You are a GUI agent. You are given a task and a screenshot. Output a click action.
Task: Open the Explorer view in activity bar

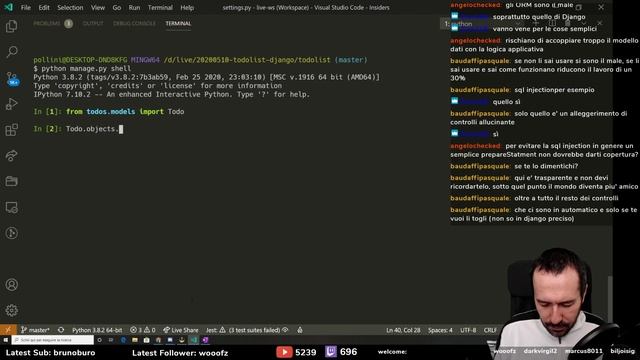(x=11, y=27)
